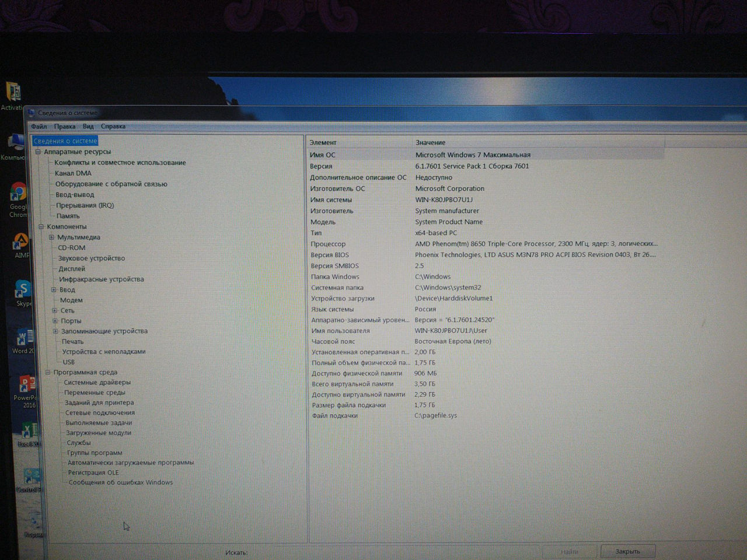Select the CD-ROM tree item

pyautogui.click(x=71, y=248)
